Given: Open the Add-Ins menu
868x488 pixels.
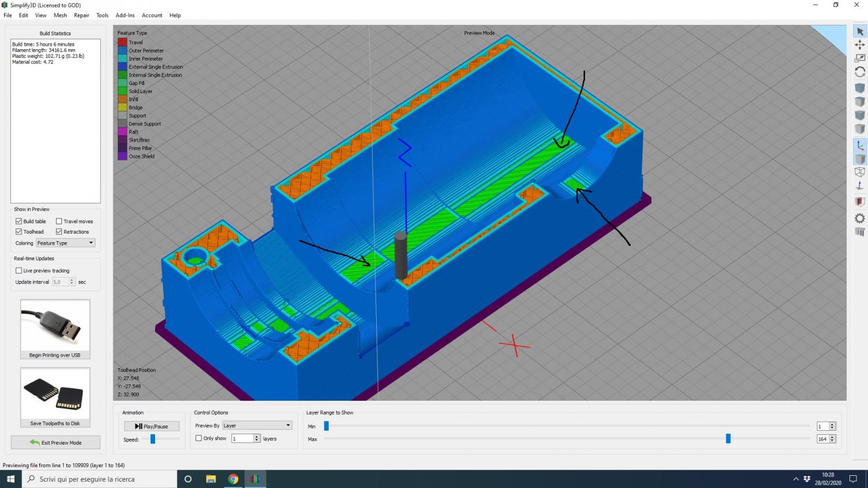Looking at the screenshot, I should pyautogui.click(x=125, y=15).
